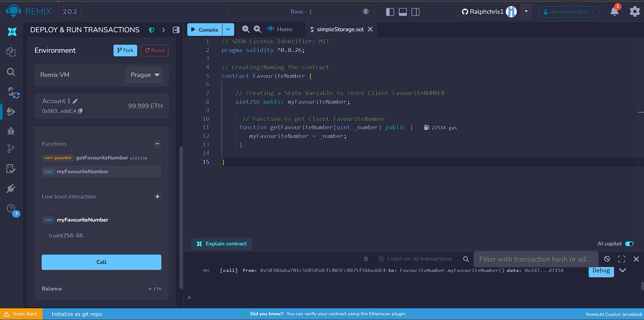Image resolution: width=644 pixels, height=320 pixels.
Task: Click RemixAI Copilot (enabled) status
Action: (613, 314)
